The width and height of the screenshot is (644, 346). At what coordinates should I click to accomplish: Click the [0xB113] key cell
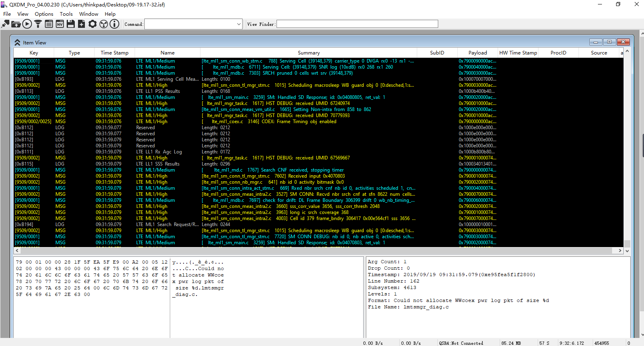point(24,91)
